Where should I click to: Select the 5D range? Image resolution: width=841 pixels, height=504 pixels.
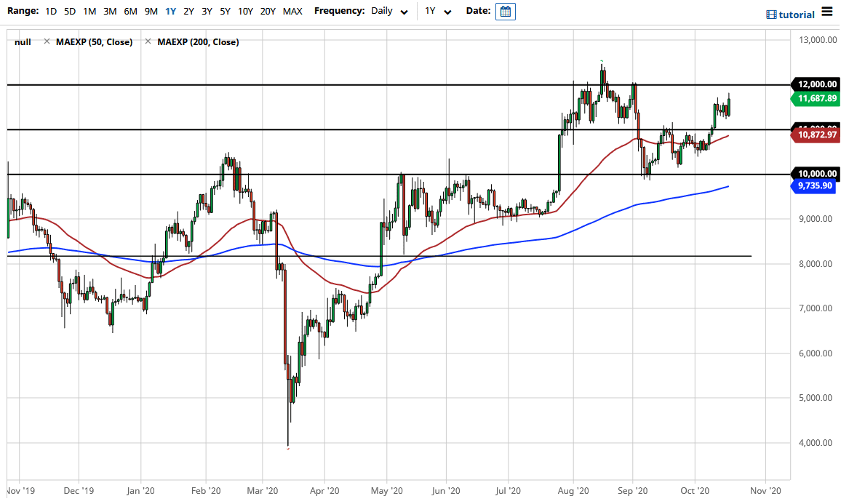(70, 11)
